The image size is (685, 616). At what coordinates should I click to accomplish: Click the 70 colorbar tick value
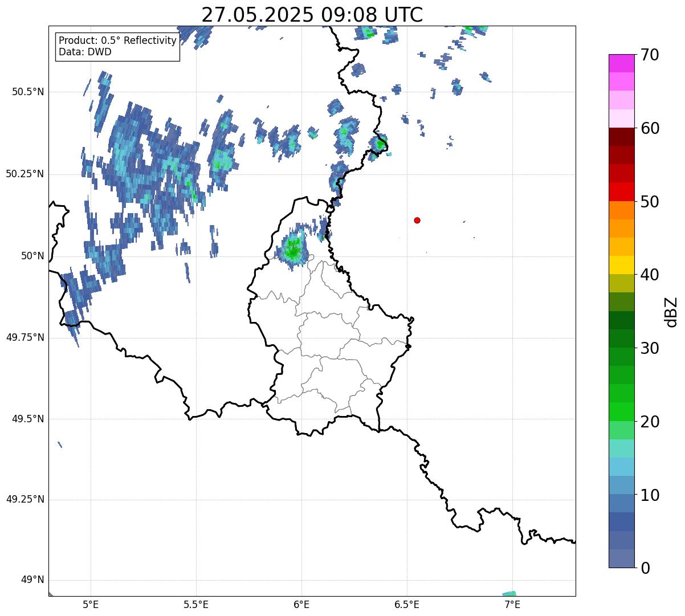pyautogui.click(x=650, y=55)
